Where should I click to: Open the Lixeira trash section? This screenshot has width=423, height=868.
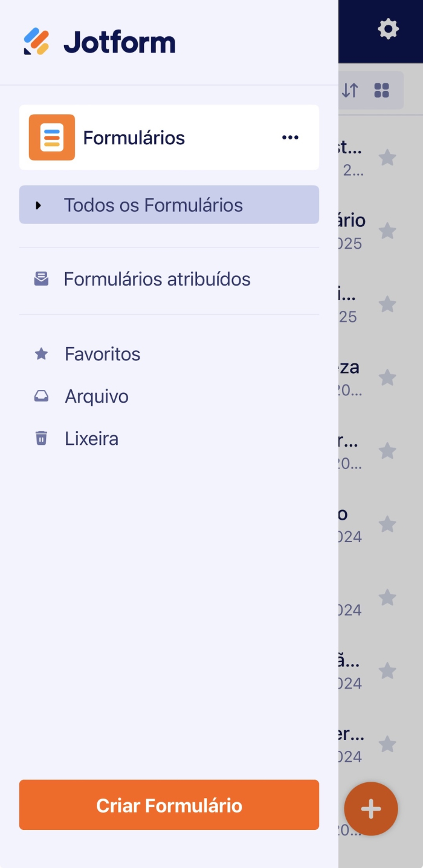pos(91,438)
